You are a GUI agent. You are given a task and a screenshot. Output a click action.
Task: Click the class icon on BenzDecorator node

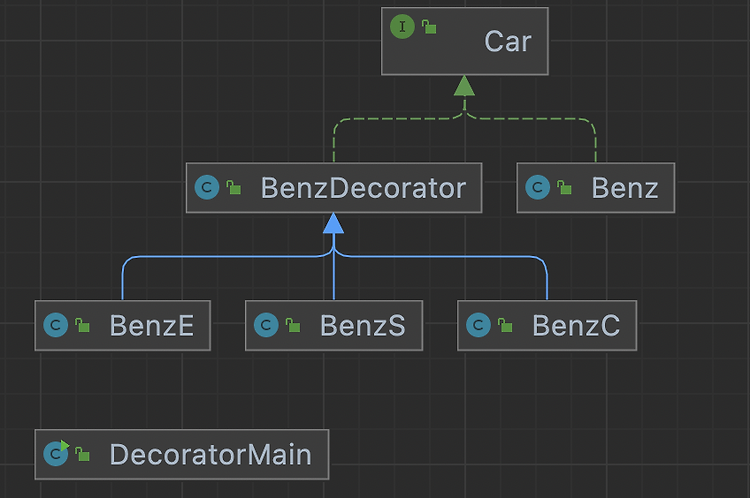pos(207,187)
